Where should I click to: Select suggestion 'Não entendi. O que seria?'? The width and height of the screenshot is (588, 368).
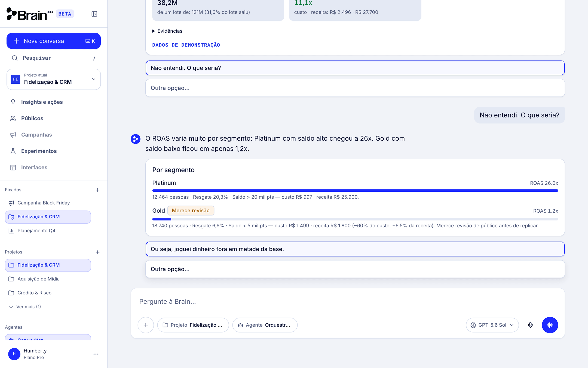[x=355, y=68]
